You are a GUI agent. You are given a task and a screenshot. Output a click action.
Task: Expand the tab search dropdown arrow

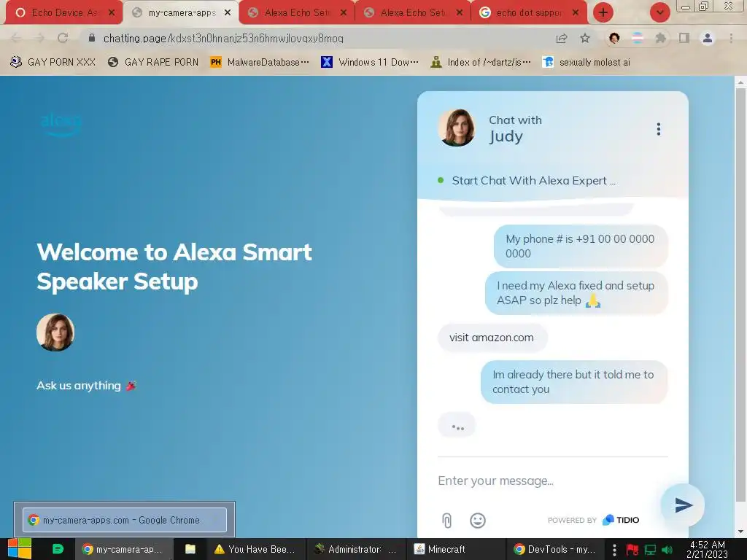click(659, 12)
